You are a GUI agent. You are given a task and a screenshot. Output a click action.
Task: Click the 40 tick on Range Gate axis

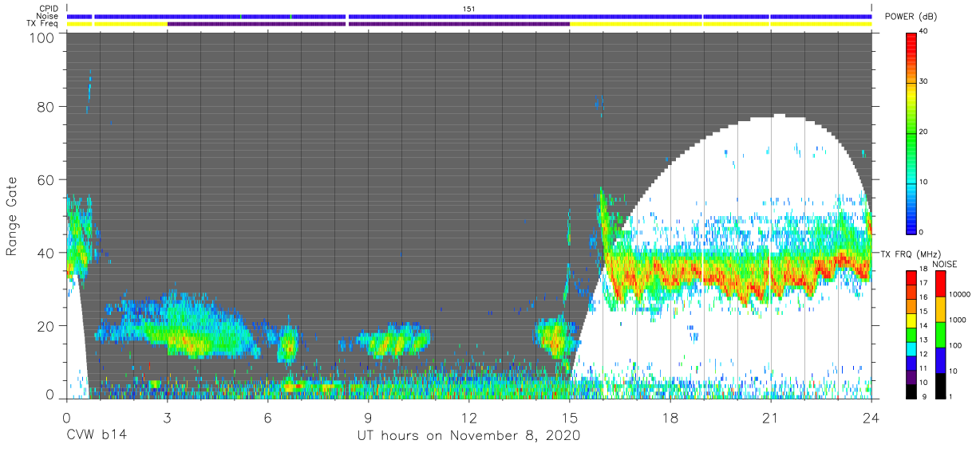point(45,253)
